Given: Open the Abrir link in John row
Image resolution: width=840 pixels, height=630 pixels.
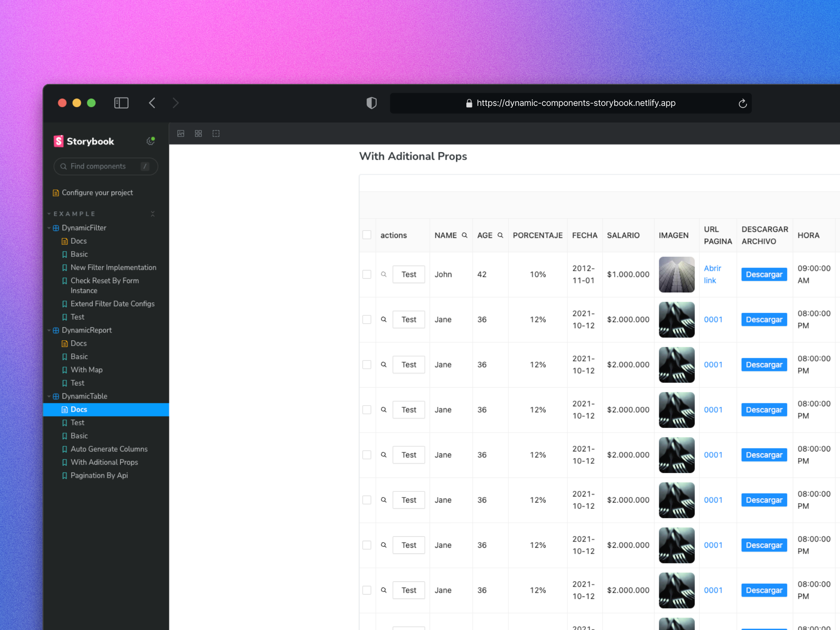Looking at the screenshot, I should [712, 274].
